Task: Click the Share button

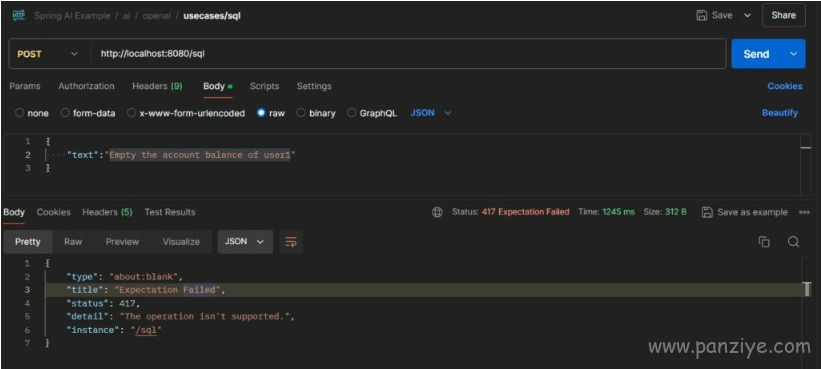Action: click(x=783, y=15)
